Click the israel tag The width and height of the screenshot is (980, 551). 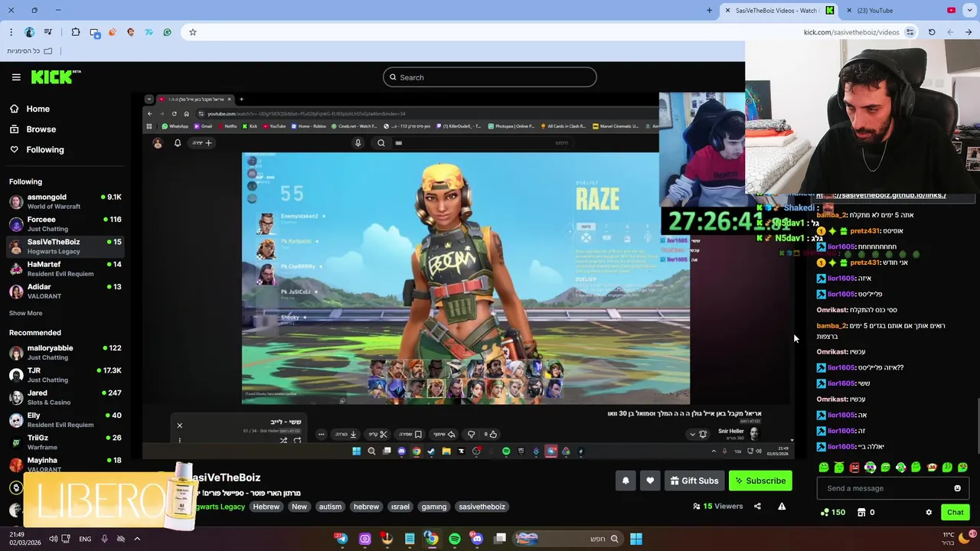400,507
